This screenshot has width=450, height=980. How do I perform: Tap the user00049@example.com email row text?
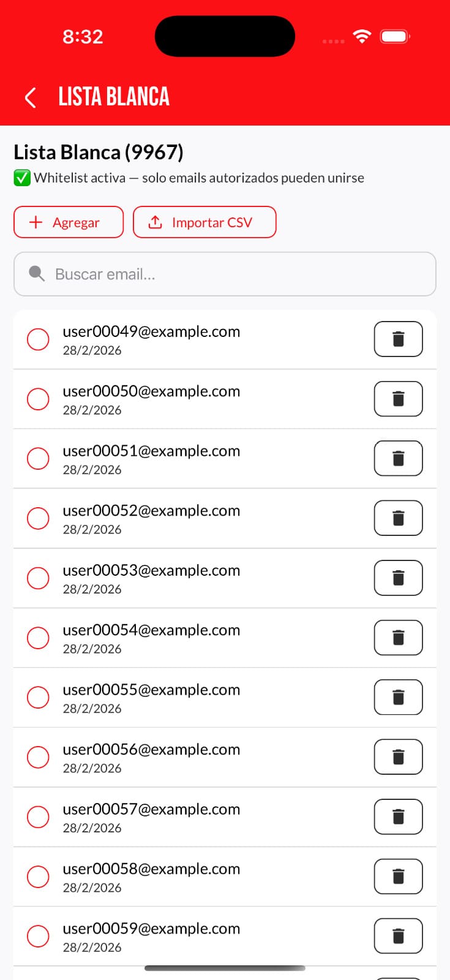(x=151, y=332)
